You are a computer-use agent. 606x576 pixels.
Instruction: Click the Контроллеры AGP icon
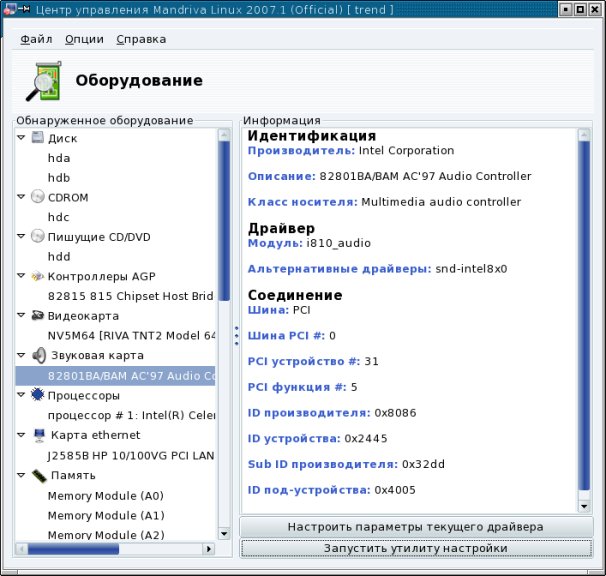point(37,276)
